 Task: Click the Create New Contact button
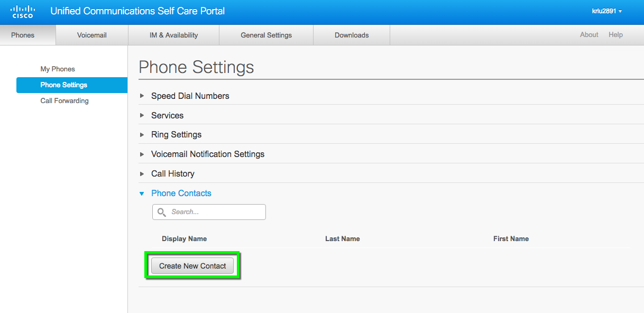pos(192,266)
